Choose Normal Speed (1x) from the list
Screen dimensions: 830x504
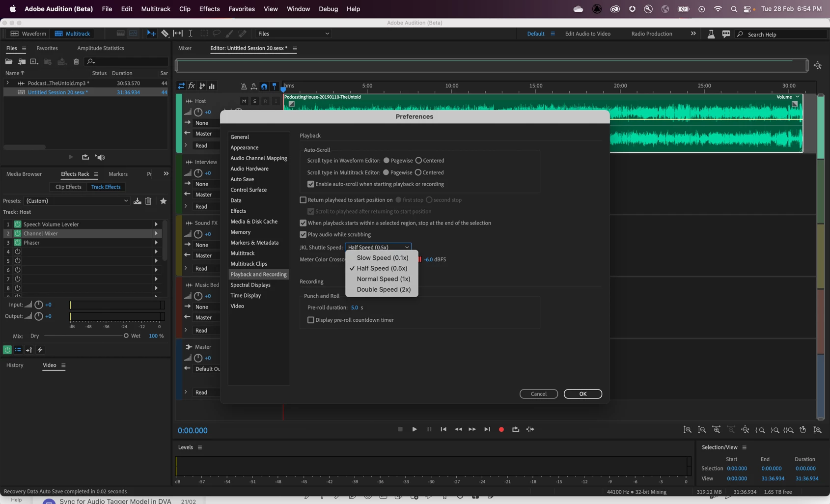[382, 279]
